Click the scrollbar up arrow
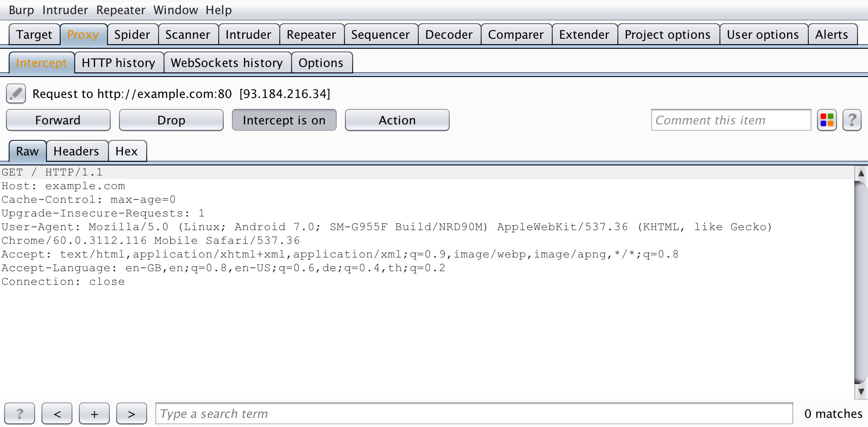This screenshot has height=427, width=868. 861,173
